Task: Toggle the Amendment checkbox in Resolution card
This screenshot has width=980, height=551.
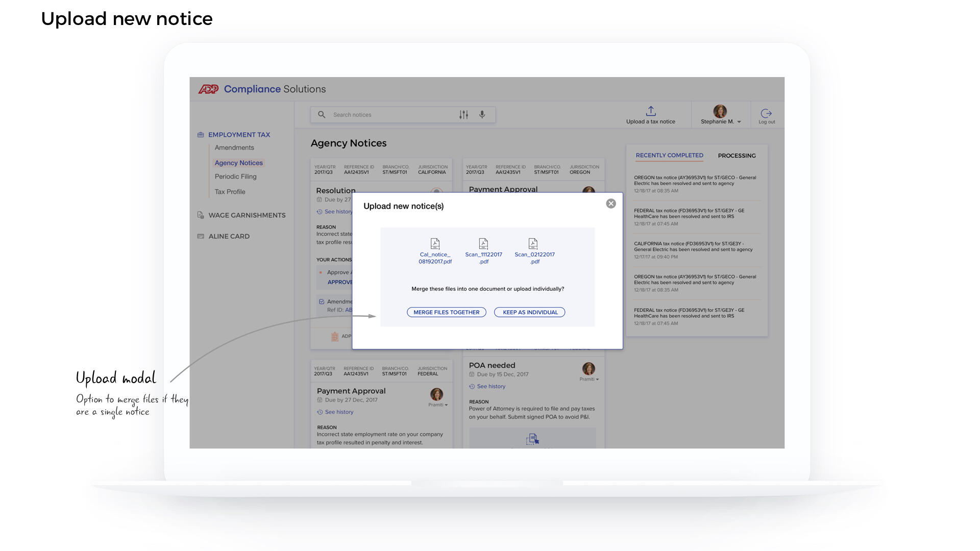Action: click(322, 302)
